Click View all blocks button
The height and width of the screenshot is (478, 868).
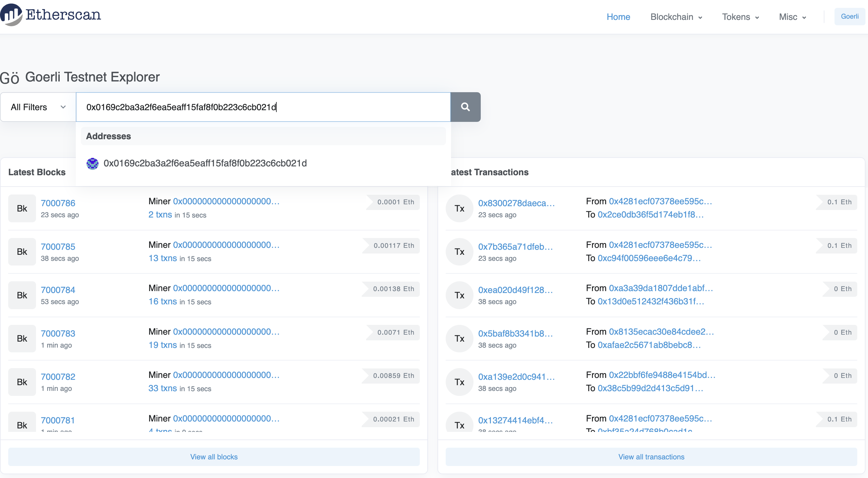(x=214, y=457)
